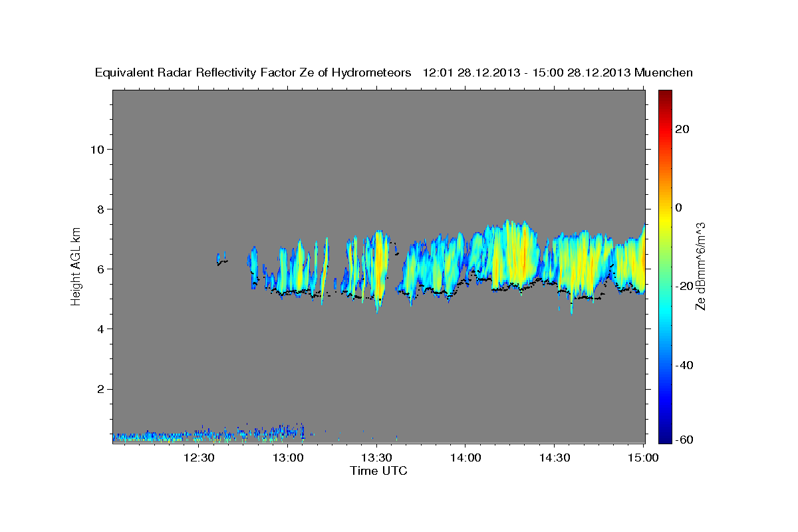Click the colorbar value 20
The height and width of the screenshot is (532, 798).
(x=681, y=129)
